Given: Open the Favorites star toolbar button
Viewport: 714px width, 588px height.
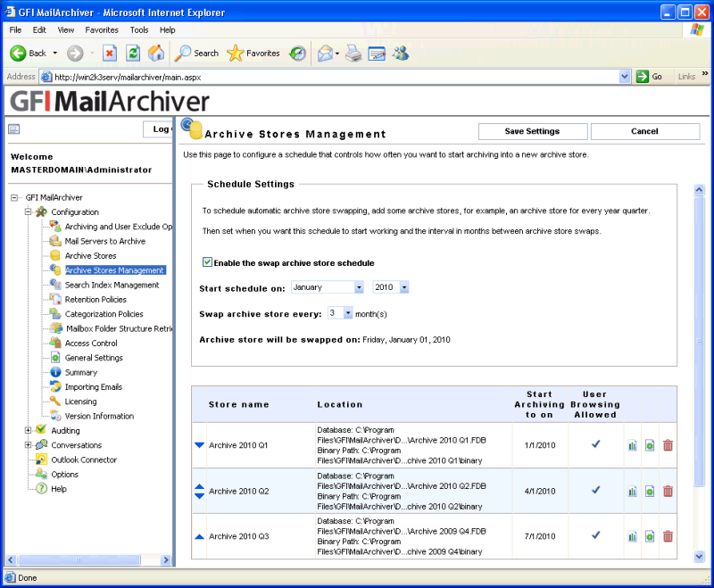Looking at the screenshot, I should tap(253, 54).
